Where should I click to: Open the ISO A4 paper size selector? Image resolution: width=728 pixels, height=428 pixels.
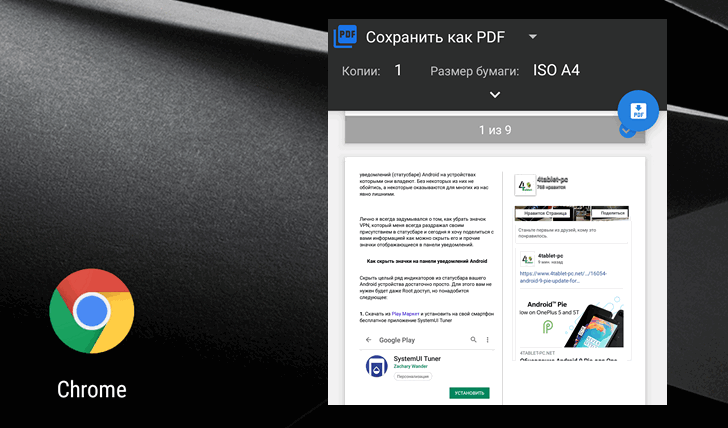(556, 70)
